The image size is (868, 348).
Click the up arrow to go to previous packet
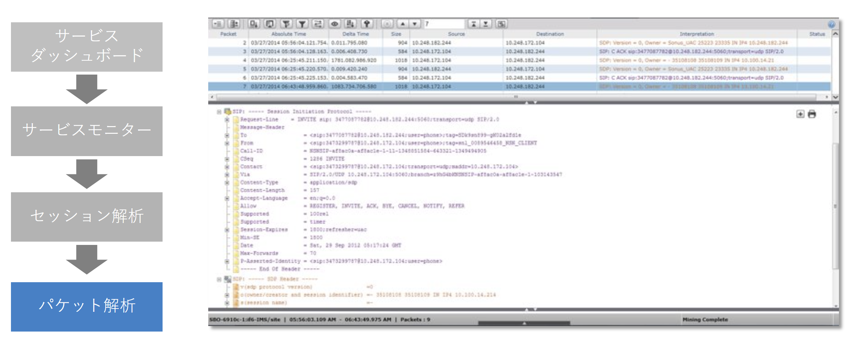pyautogui.click(x=403, y=23)
